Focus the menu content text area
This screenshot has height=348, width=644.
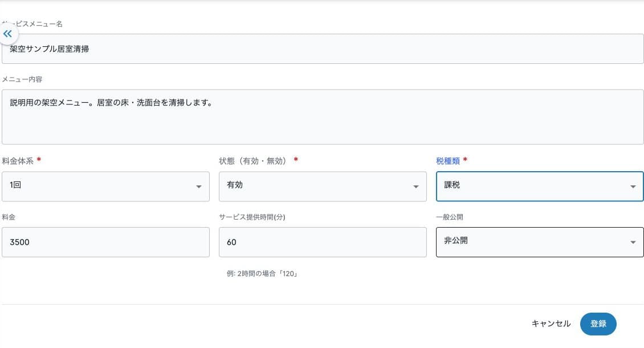click(x=323, y=117)
